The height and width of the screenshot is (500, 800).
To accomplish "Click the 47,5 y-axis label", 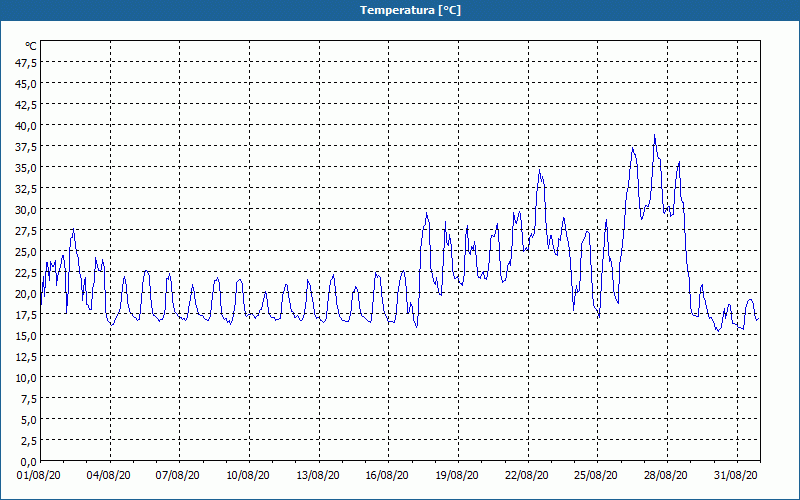I will [27, 63].
